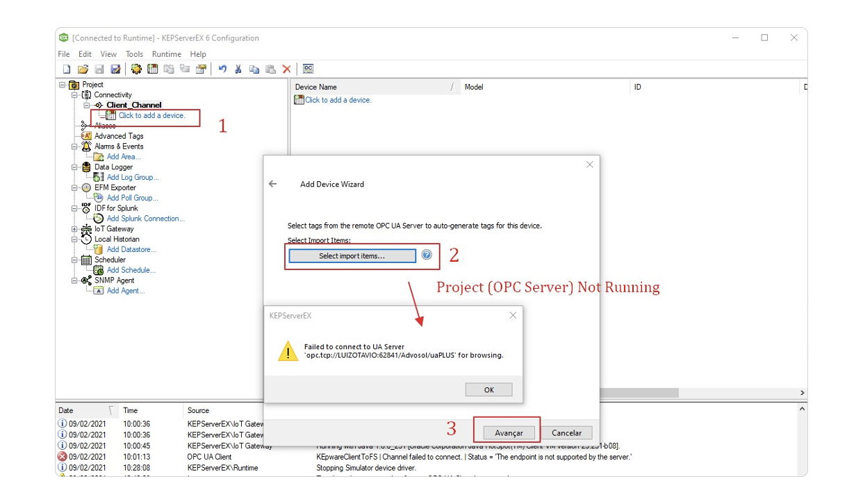Click the Model column header
863x504 pixels.
click(x=545, y=87)
